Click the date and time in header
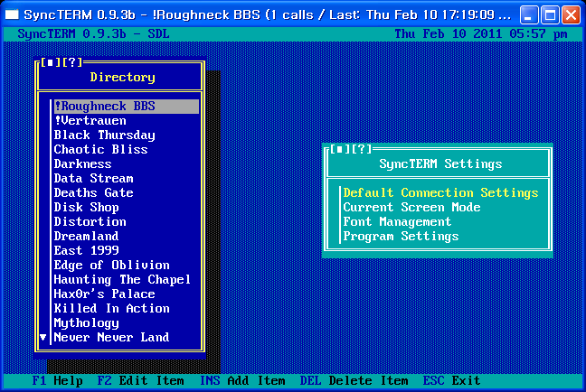 click(x=481, y=34)
